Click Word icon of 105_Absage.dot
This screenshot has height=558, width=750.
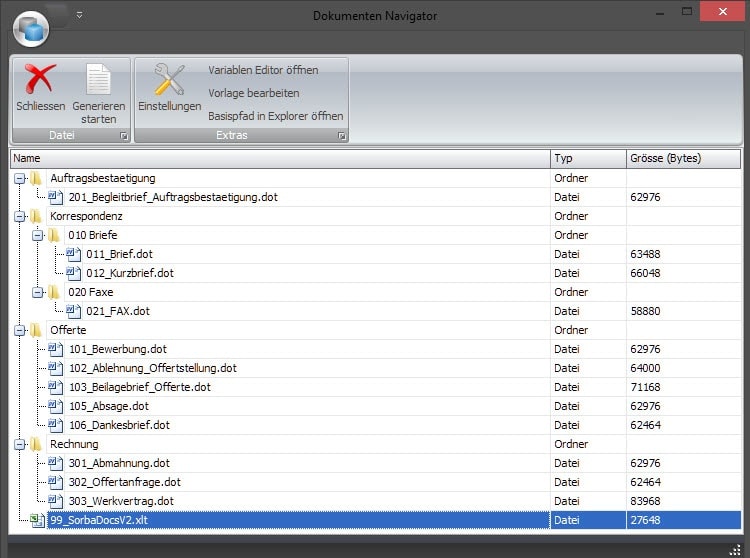click(x=55, y=406)
